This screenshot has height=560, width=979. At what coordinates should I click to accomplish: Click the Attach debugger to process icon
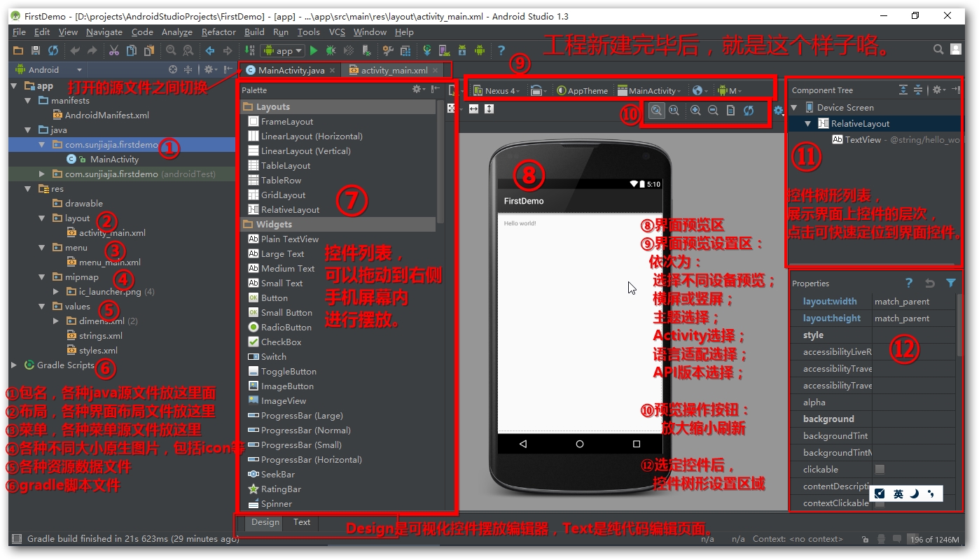pos(366,50)
